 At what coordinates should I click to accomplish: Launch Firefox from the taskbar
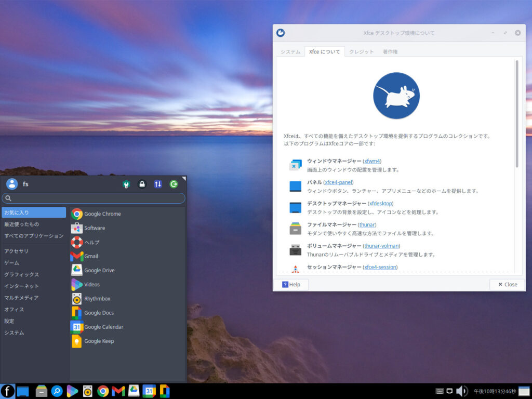click(x=7, y=391)
